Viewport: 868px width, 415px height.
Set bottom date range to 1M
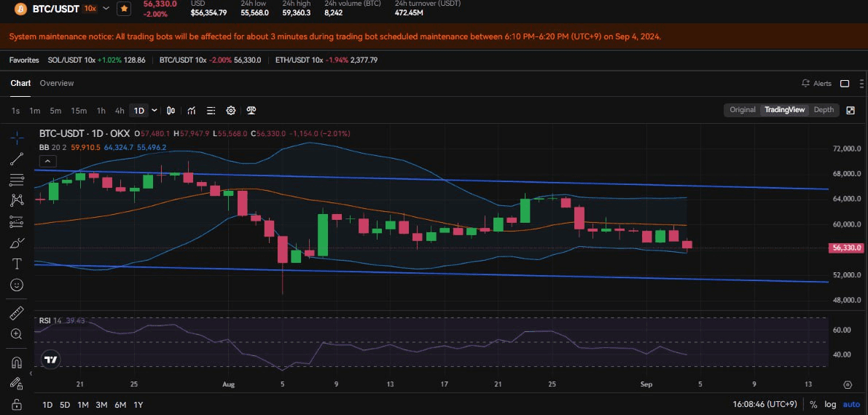(83, 405)
